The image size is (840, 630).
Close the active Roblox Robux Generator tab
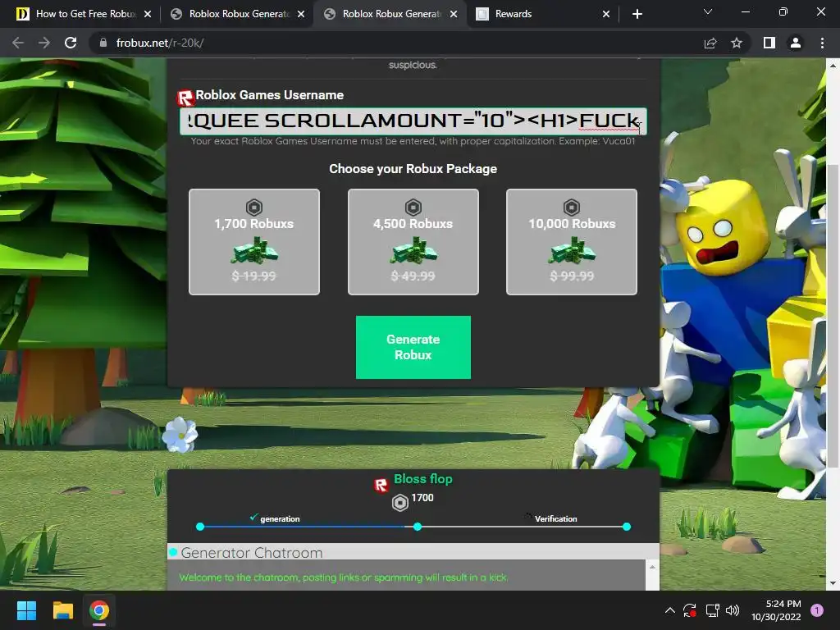(454, 14)
